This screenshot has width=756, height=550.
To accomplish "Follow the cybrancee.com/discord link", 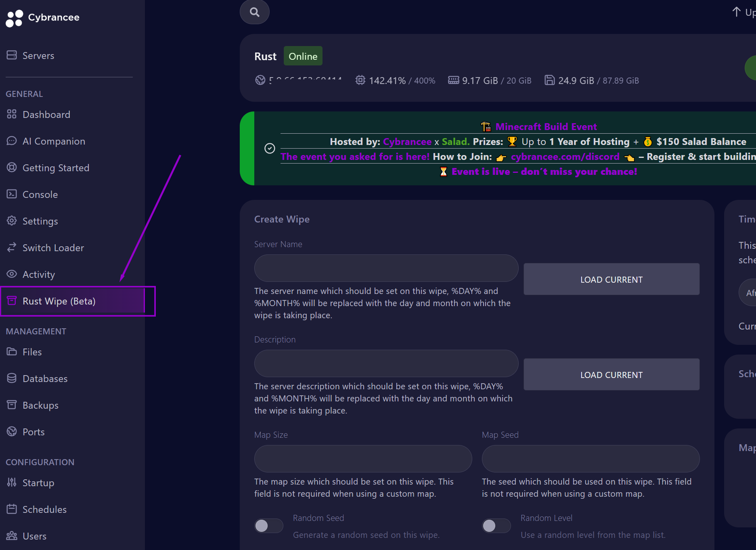I will [x=565, y=157].
